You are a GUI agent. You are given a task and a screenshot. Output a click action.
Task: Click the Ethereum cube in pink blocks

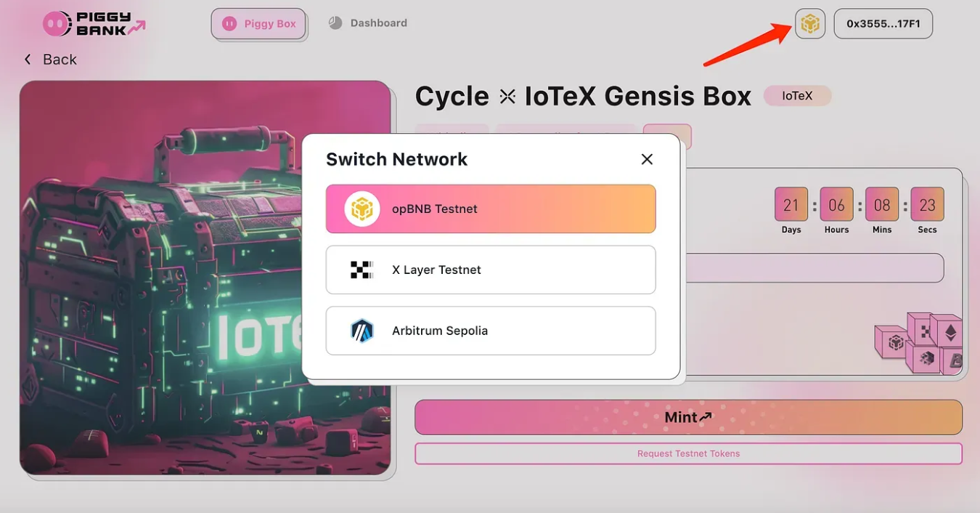tap(947, 332)
